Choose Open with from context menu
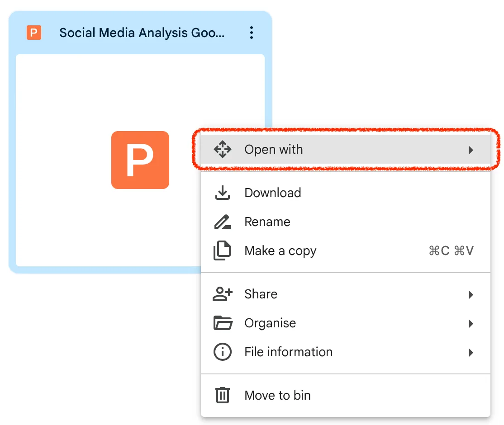 coord(346,149)
